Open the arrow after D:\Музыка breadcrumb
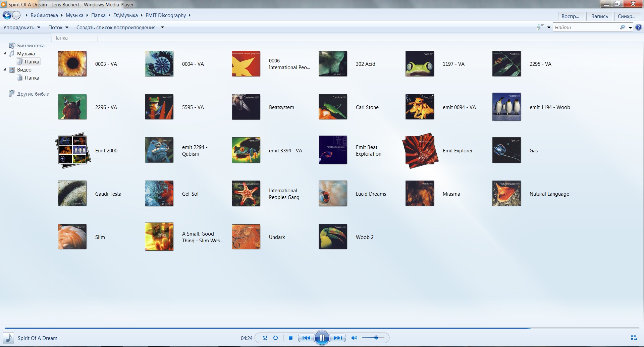 [x=142, y=15]
